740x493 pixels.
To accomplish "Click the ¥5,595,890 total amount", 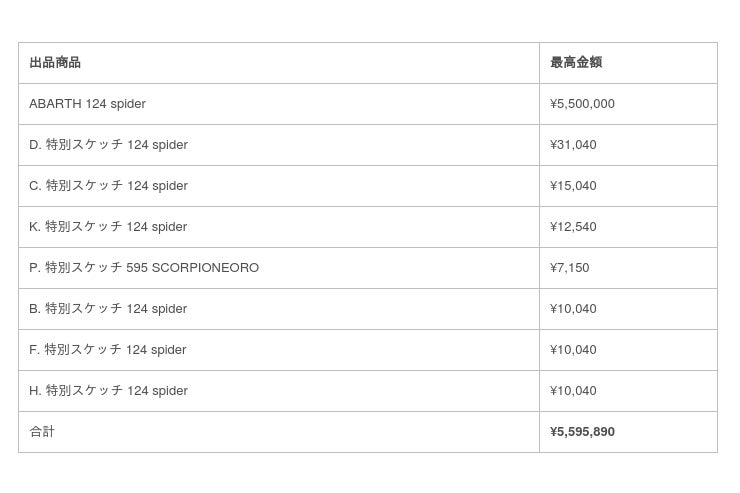I will click(x=582, y=432).
